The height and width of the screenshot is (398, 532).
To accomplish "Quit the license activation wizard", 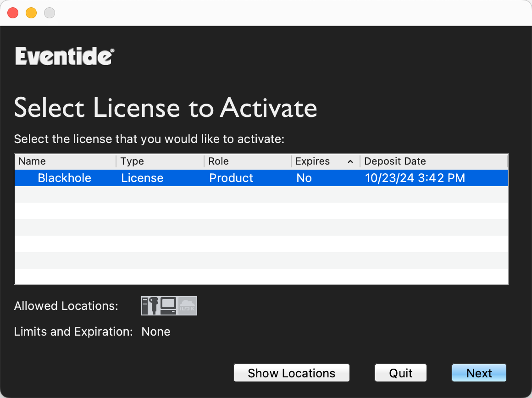I will [401, 373].
